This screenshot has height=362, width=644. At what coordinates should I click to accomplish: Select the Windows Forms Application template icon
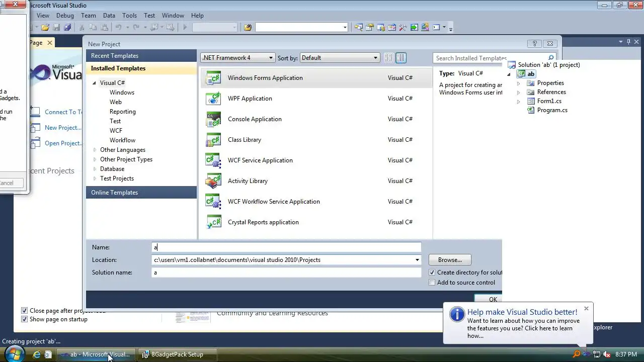(x=213, y=78)
